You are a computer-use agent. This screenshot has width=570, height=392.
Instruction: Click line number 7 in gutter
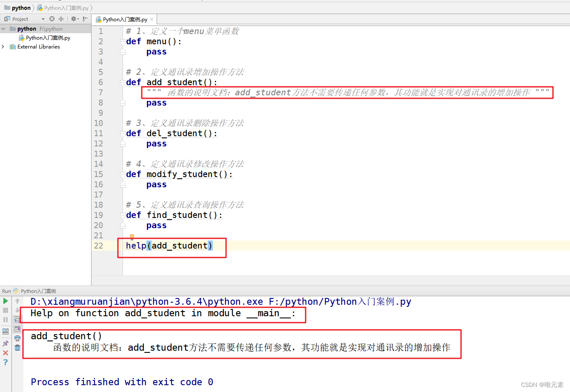(100, 92)
